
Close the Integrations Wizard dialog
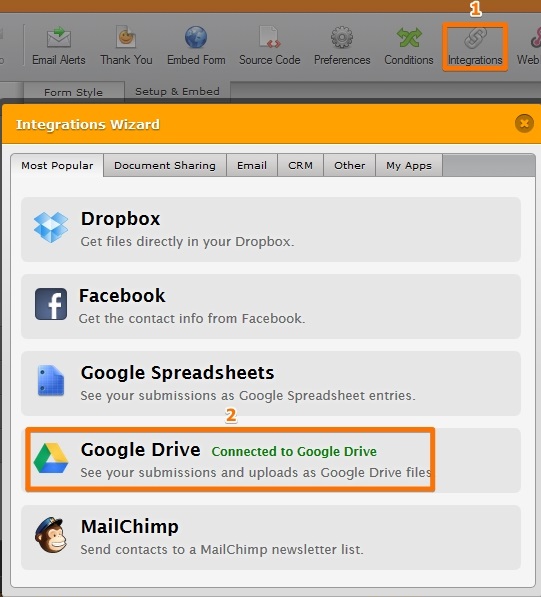tap(524, 123)
